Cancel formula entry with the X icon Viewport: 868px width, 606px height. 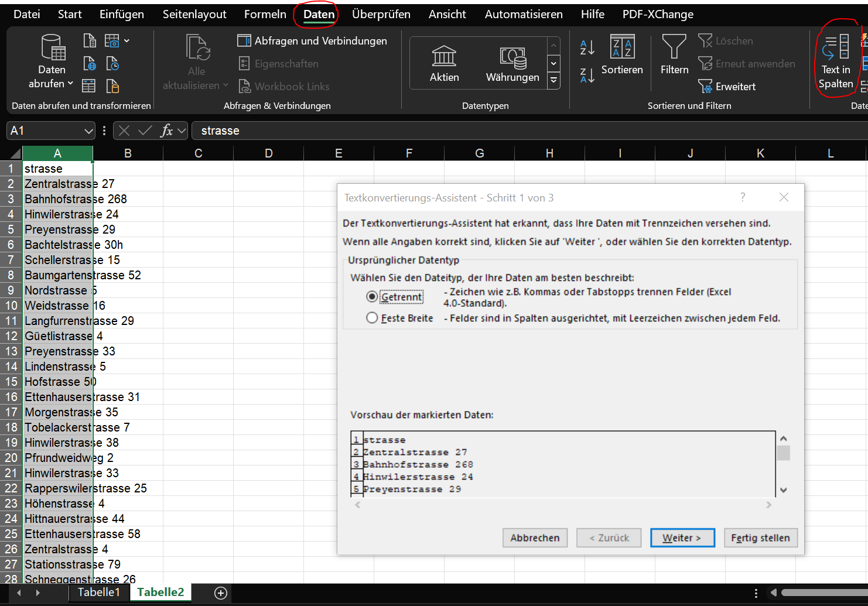(x=124, y=131)
